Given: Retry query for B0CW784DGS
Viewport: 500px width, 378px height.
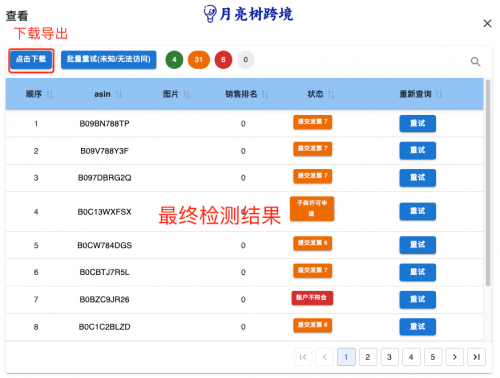Looking at the screenshot, I should point(417,245).
